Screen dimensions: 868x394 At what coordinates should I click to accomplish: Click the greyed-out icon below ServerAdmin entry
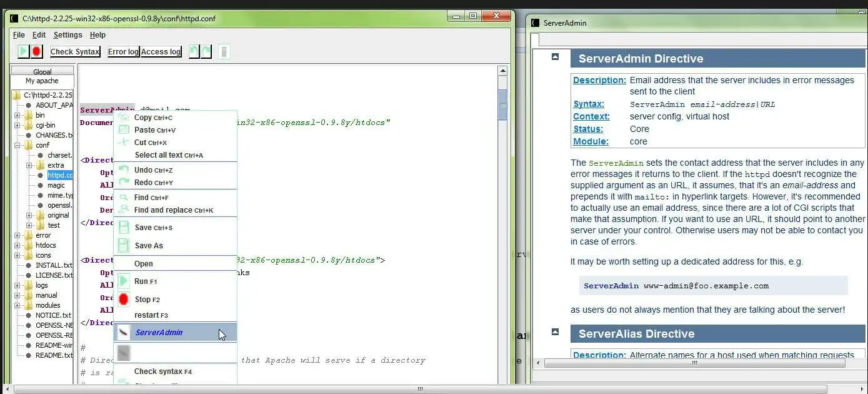[x=124, y=353]
